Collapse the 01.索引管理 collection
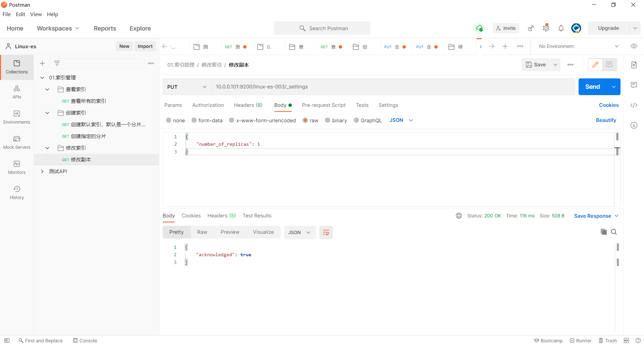Image resolution: width=644 pixels, height=345 pixels. [42, 78]
